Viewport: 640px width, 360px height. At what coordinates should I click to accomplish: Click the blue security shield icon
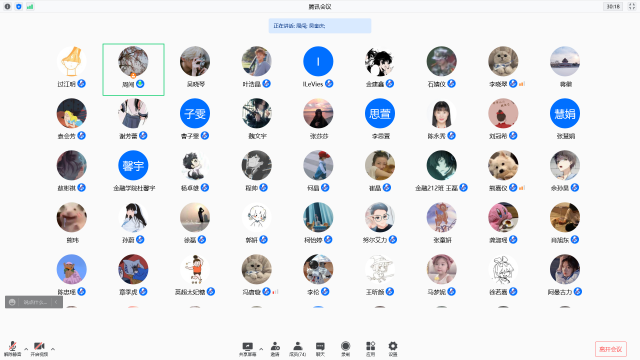[x=19, y=7]
